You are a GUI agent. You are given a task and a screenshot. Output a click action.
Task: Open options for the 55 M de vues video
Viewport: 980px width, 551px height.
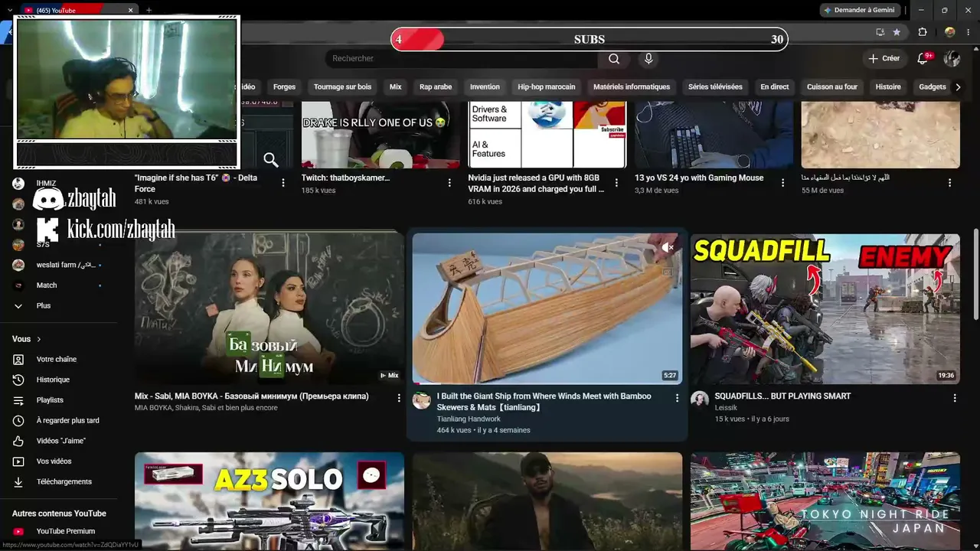click(949, 183)
